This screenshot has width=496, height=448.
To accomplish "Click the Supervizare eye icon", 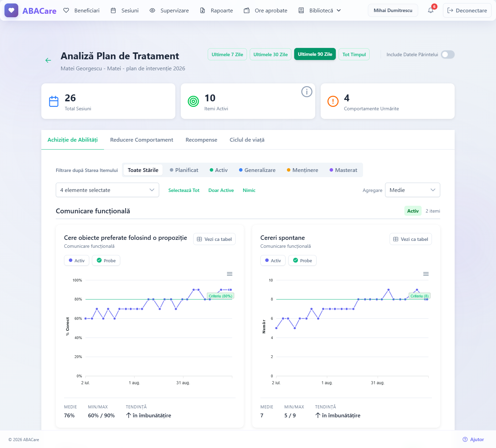I will tap(152, 10).
